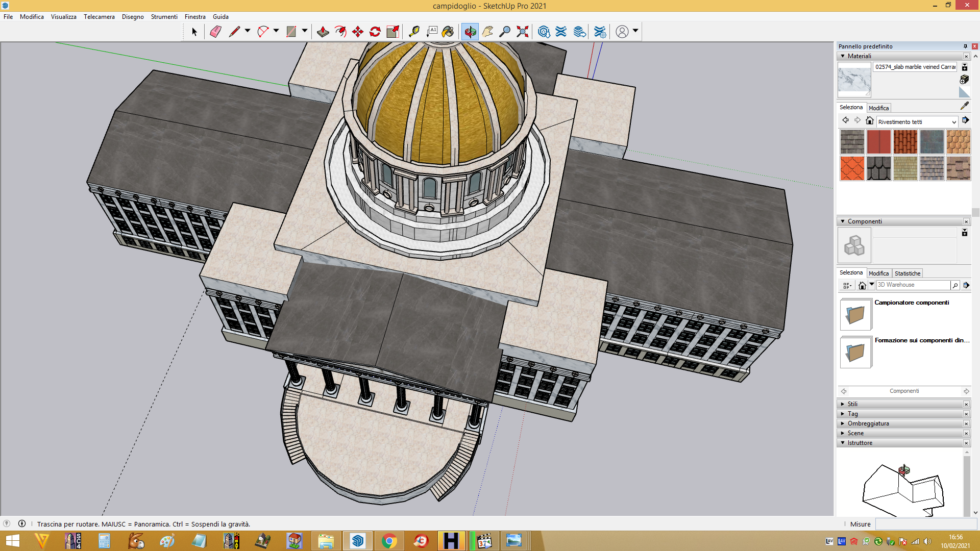Pick the Sample Paint eyedropper
Viewport: 980px width, 551px height.
964,106
